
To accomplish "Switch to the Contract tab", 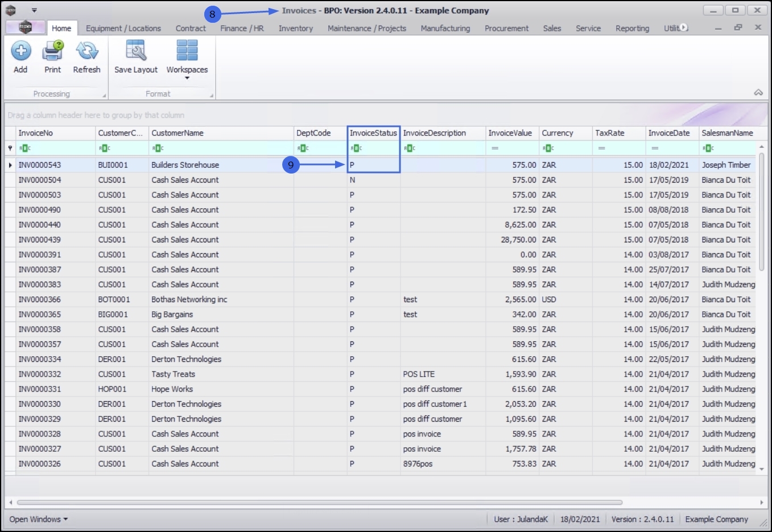I will (x=191, y=28).
